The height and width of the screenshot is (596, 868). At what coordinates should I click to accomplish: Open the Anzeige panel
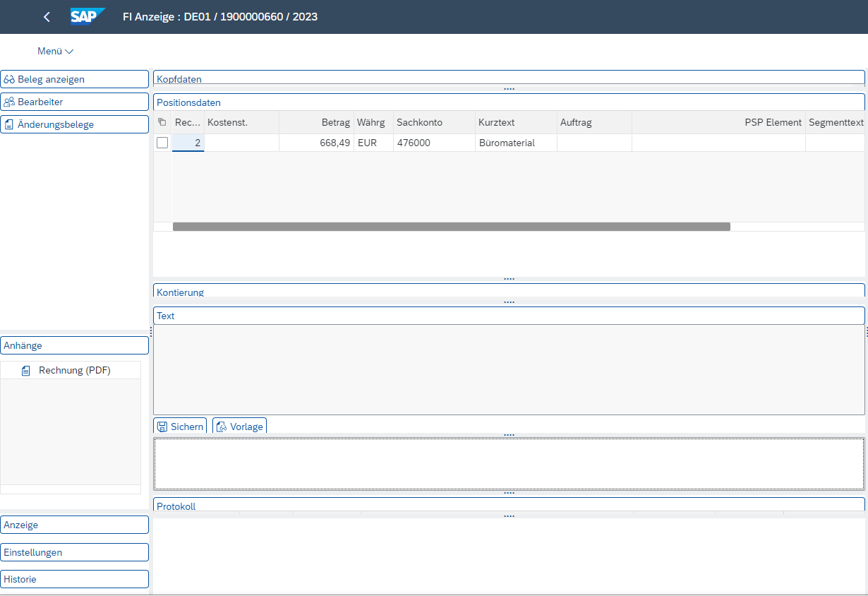[74, 525]
